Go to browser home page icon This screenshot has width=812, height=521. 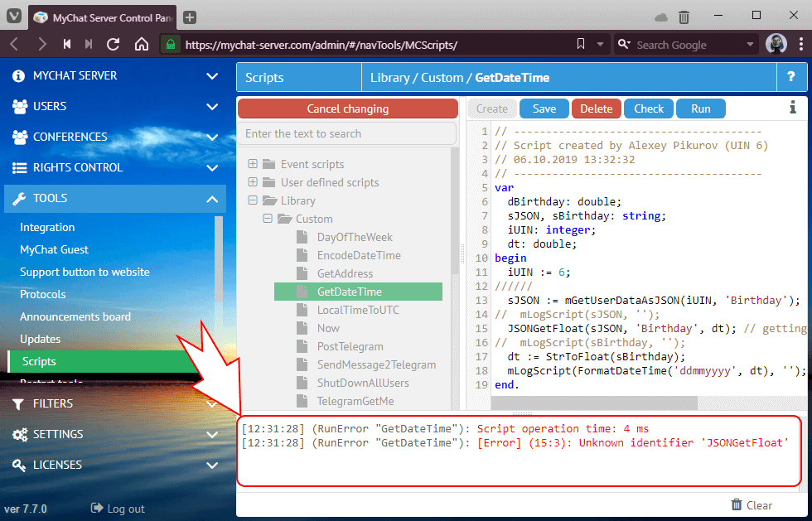(141, 45)
